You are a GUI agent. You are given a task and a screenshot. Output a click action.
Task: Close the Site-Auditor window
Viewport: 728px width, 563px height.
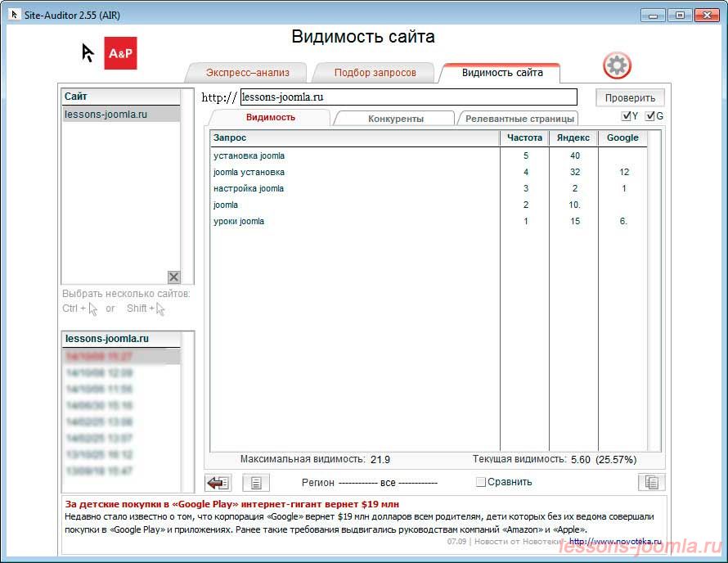(x=707, y=16)
